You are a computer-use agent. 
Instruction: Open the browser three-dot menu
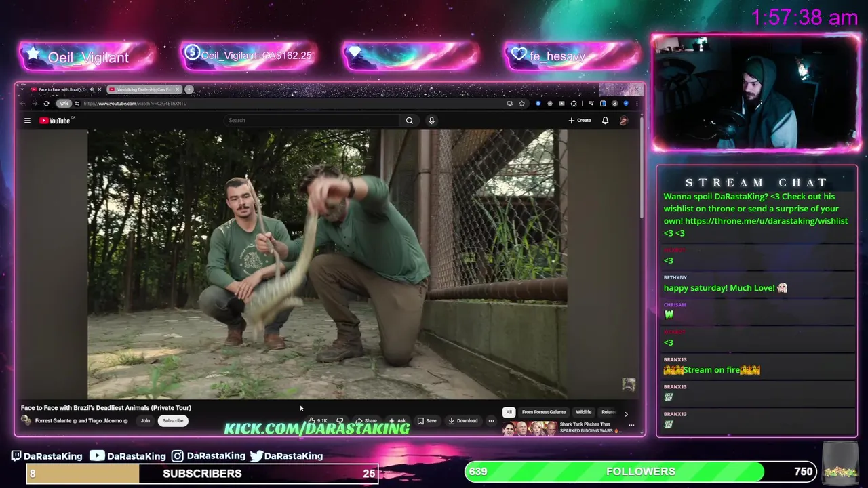tap(637, 104)
